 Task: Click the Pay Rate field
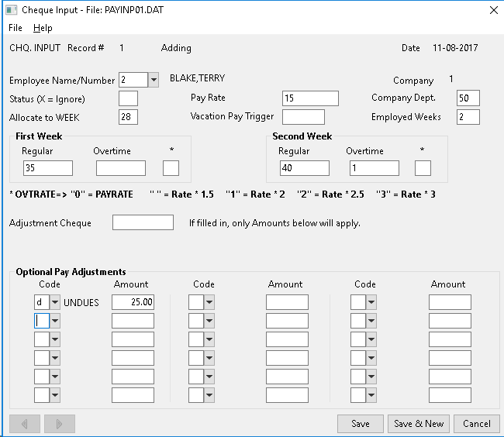[310, 98]
